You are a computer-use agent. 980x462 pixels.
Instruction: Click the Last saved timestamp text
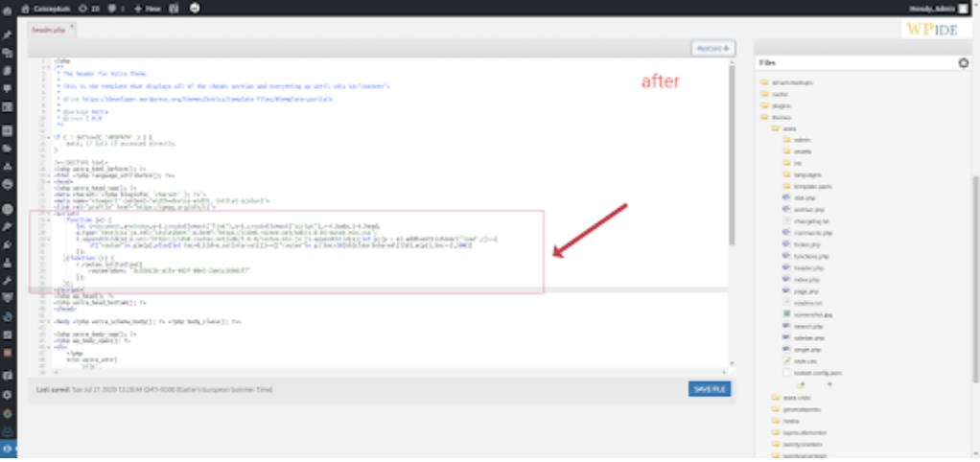(154, 389)
